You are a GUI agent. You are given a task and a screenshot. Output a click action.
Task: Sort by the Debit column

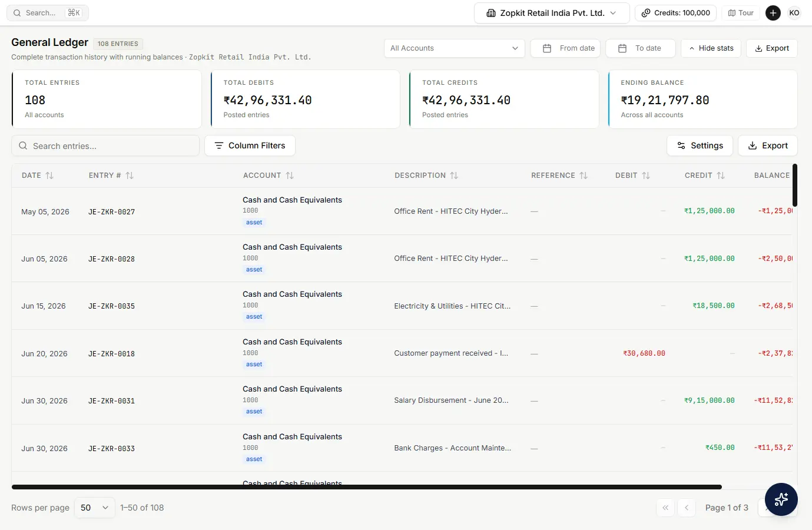click(x=632, y=175)
